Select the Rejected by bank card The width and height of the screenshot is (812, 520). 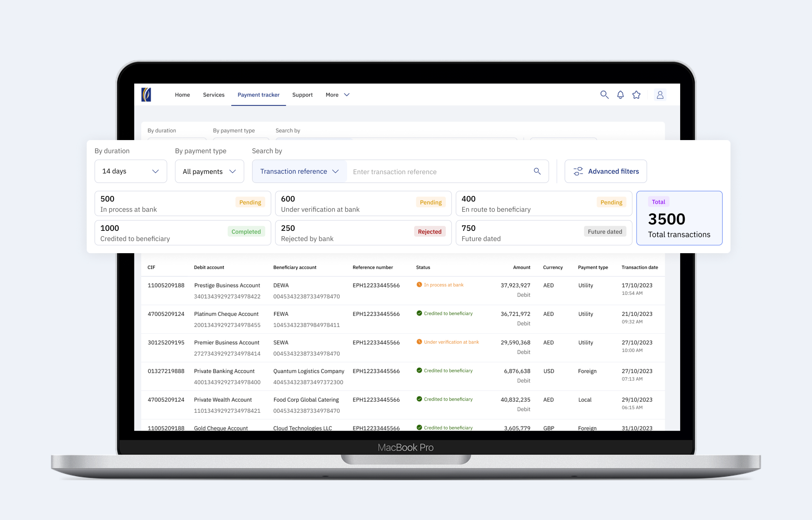(x=363, y=233)
